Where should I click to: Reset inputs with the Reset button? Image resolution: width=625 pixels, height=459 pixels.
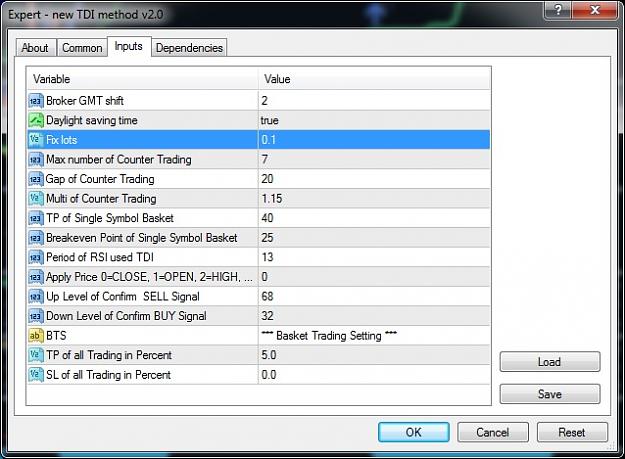pos(572,432)
